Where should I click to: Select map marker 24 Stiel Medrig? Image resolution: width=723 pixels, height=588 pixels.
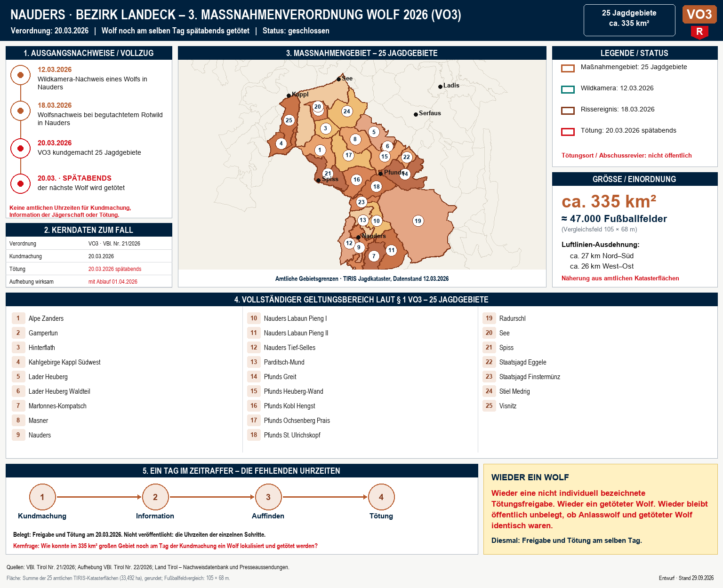click(347, 111)
